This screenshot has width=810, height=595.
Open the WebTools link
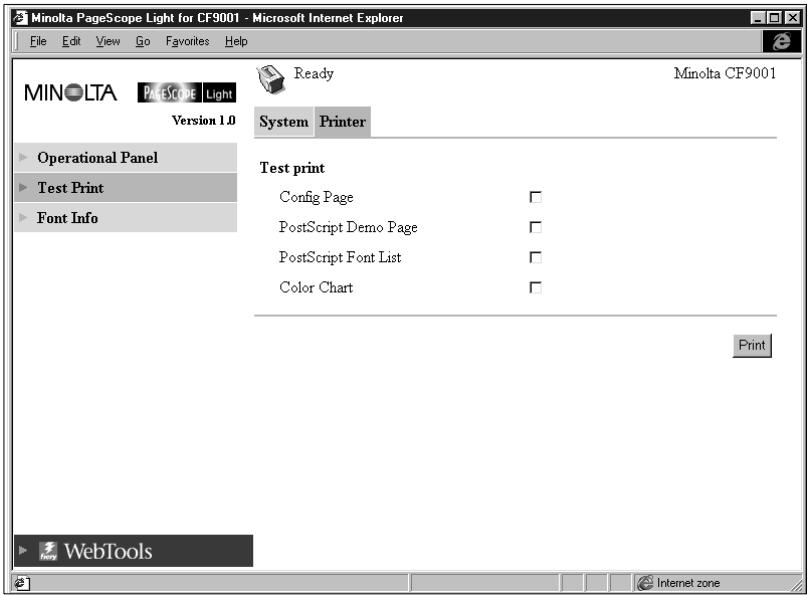(108, 551)
